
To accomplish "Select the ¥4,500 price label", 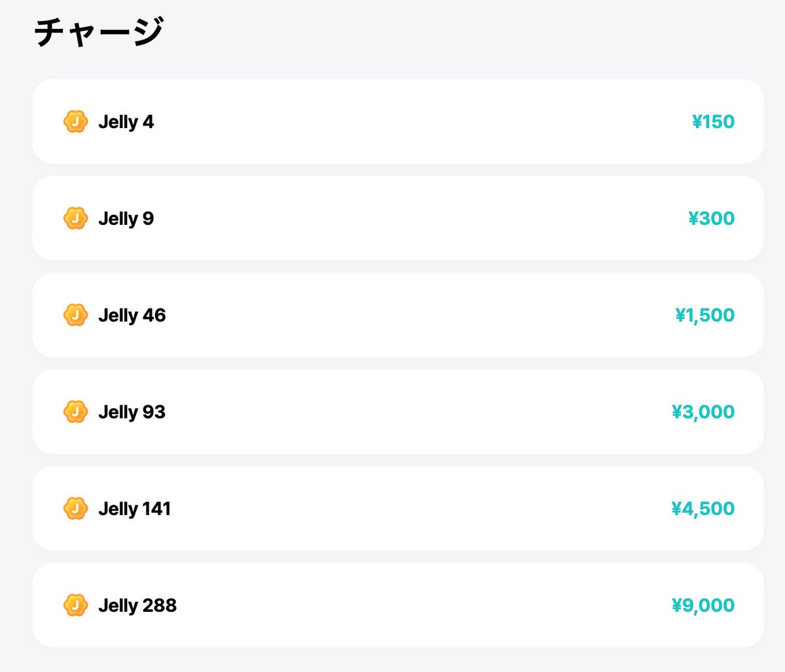I will (x=703, y=509).
